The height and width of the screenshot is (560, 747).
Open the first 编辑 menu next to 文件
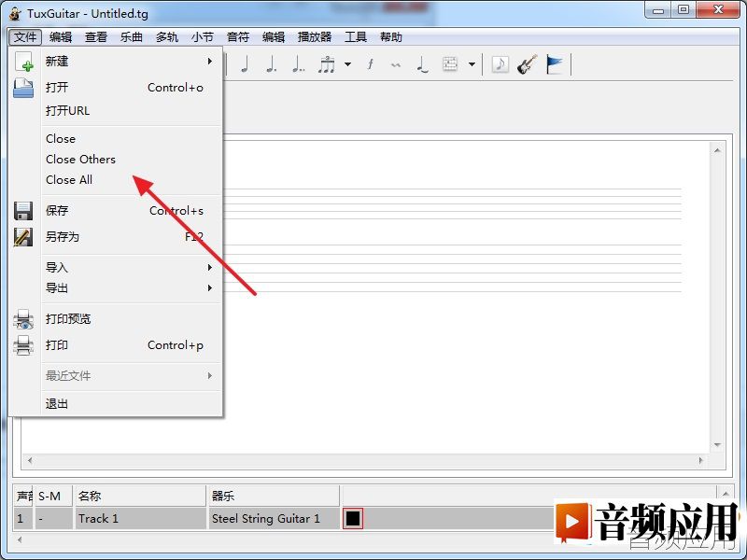coord(61,37)
